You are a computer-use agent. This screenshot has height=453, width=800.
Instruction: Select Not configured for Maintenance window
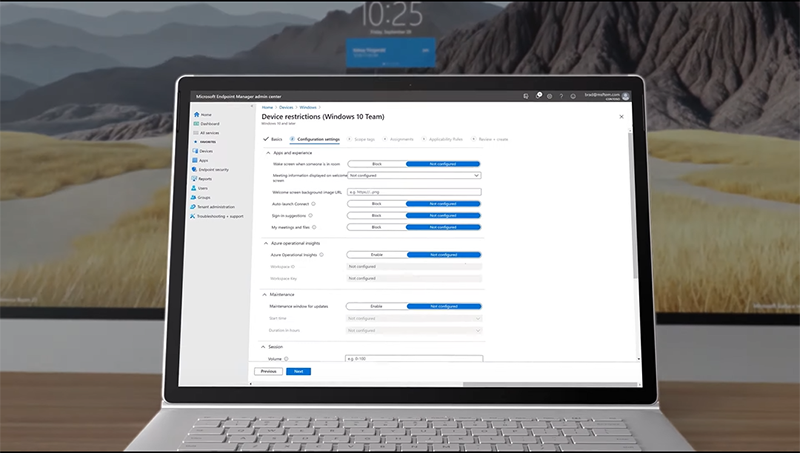click(444, 306)
